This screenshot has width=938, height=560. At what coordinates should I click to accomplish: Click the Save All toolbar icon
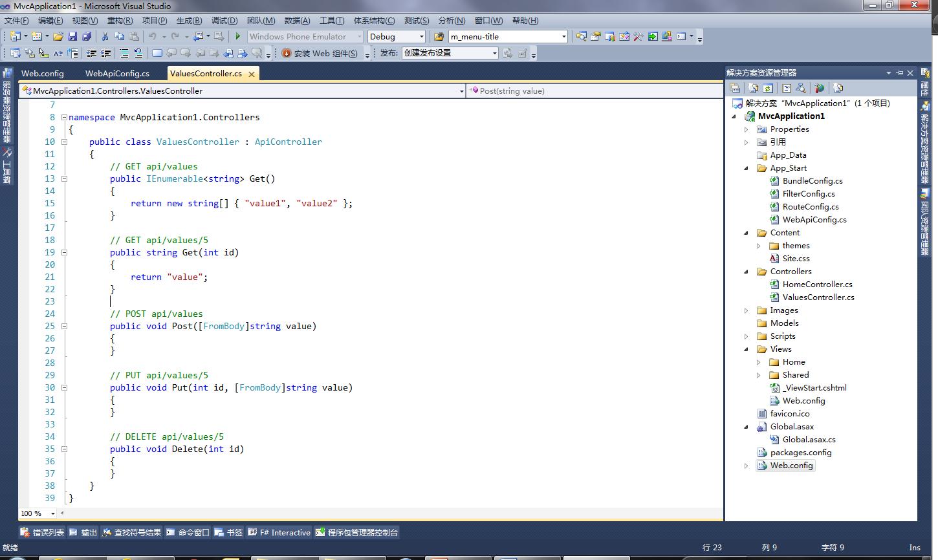pos(86,37)
